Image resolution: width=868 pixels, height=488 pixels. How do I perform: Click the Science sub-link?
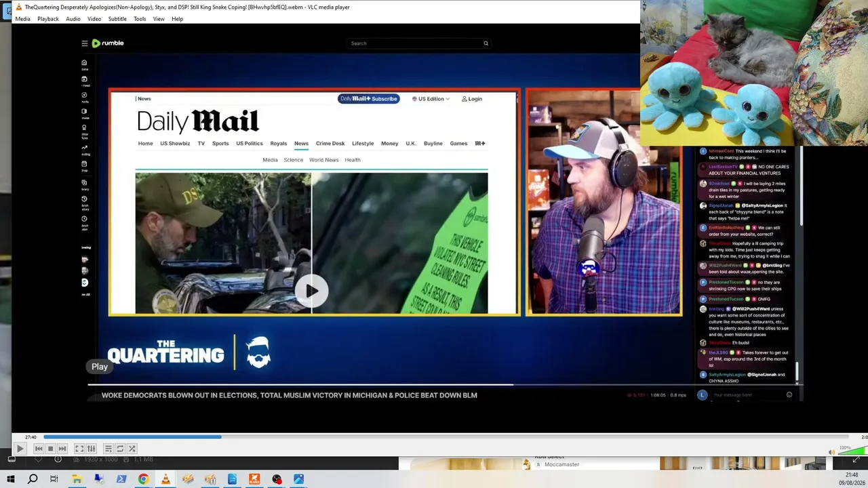[293, 160]
